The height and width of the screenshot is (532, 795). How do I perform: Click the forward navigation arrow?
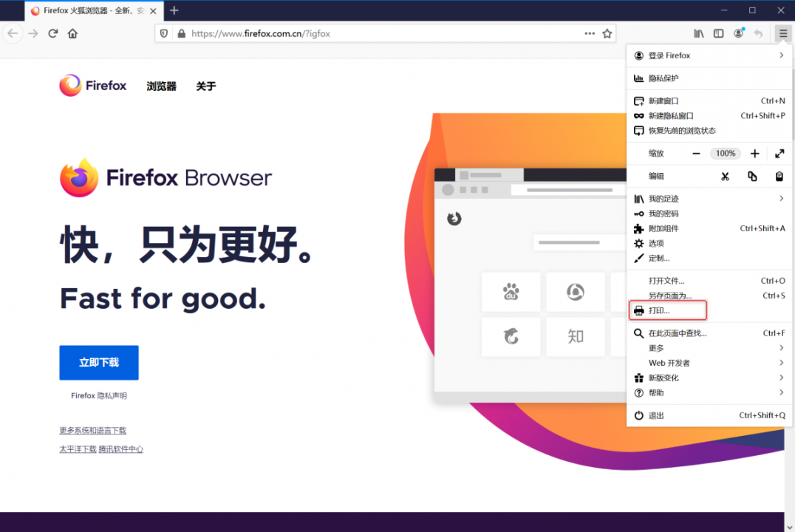point(33,33)
